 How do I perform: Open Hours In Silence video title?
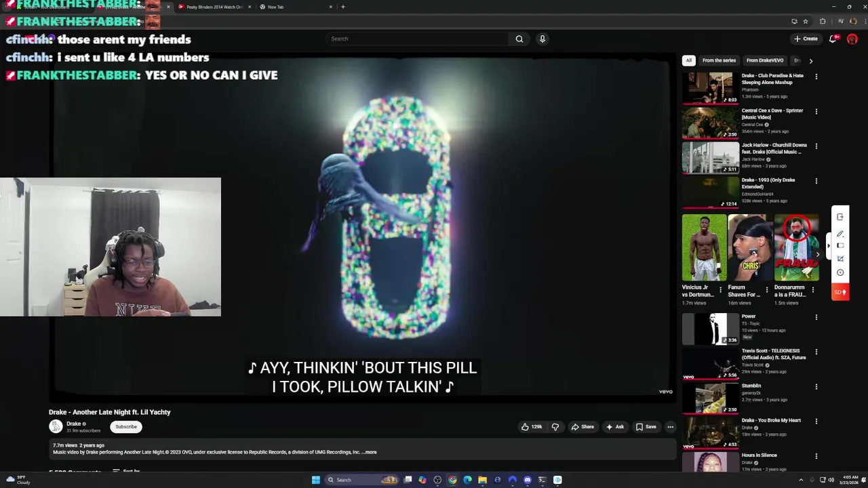(x=759, y=455)
